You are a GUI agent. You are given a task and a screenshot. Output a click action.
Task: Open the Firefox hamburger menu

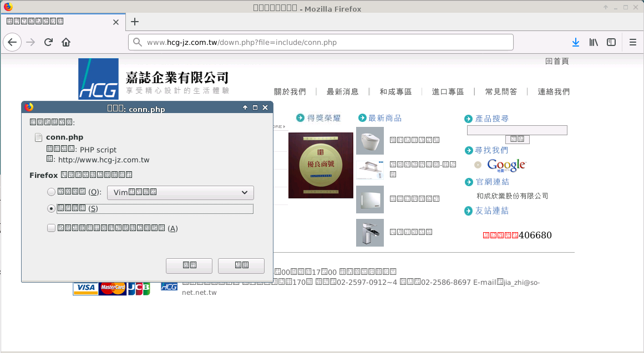(633, 42)
